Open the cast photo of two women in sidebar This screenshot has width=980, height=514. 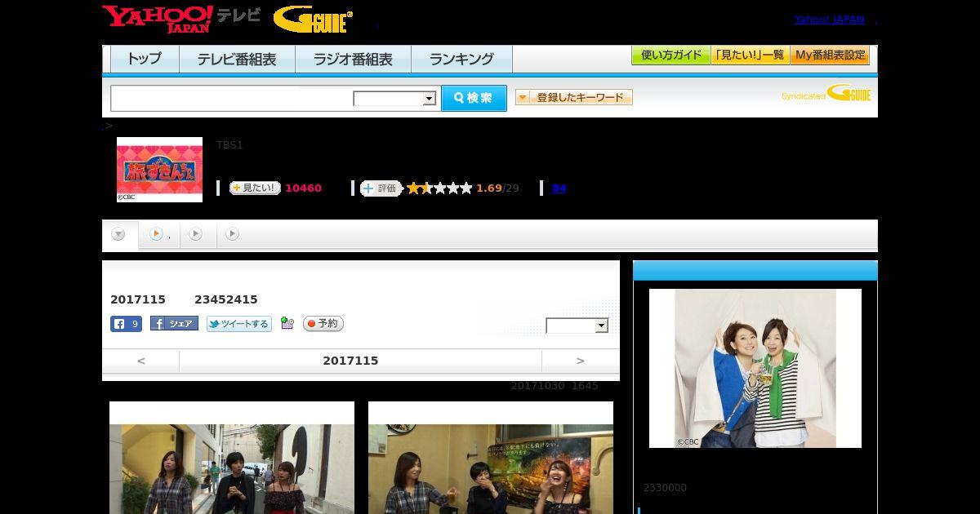[x=755, y=368]
